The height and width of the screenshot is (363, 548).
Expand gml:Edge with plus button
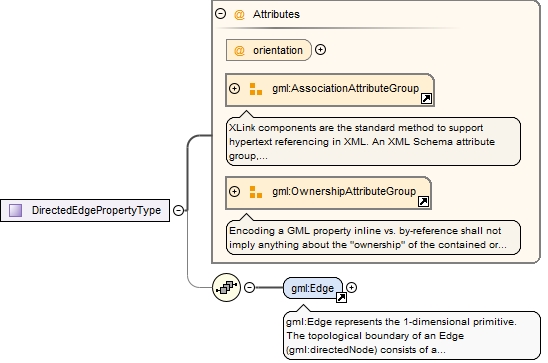[351, 288]
